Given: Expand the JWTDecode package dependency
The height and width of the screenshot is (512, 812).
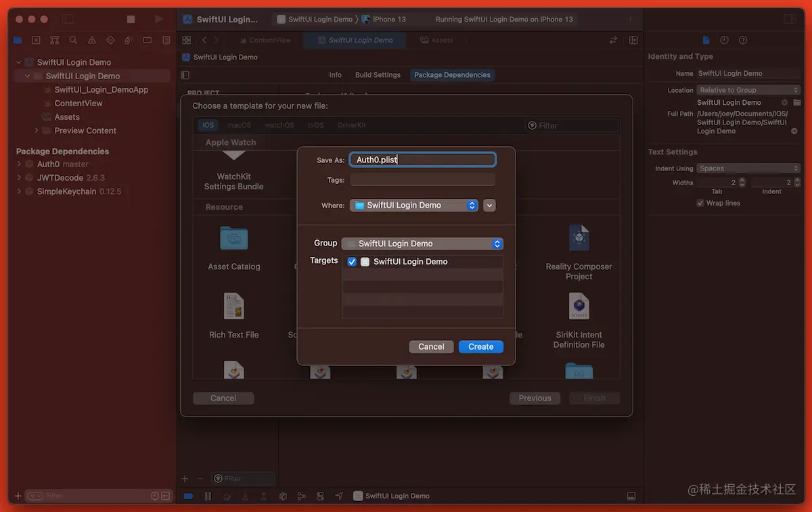Looking at the screenshot, I should tap(19, 178).
